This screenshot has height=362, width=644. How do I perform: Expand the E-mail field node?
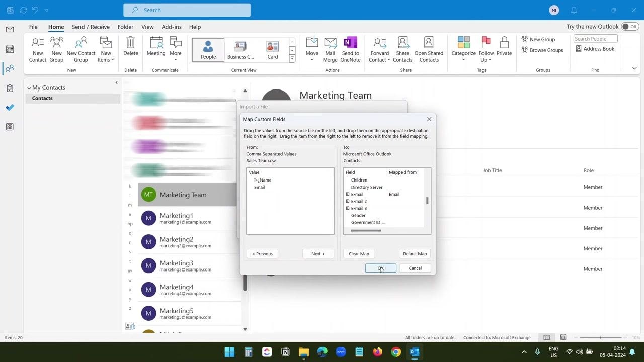pyautogui.click(x=347, y=194)
